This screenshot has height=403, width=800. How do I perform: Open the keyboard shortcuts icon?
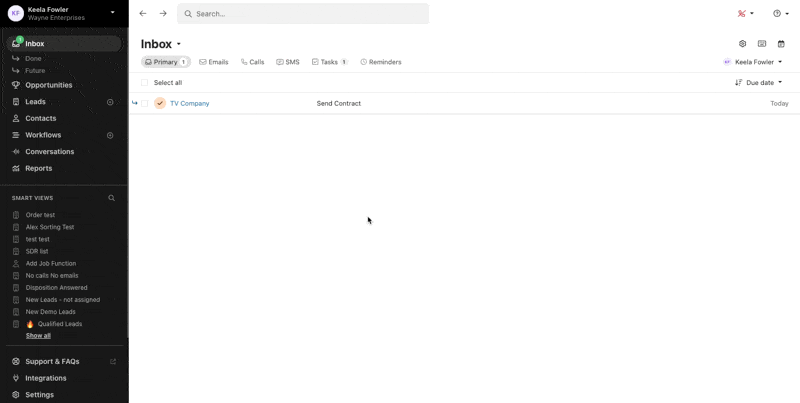[762, 44]
